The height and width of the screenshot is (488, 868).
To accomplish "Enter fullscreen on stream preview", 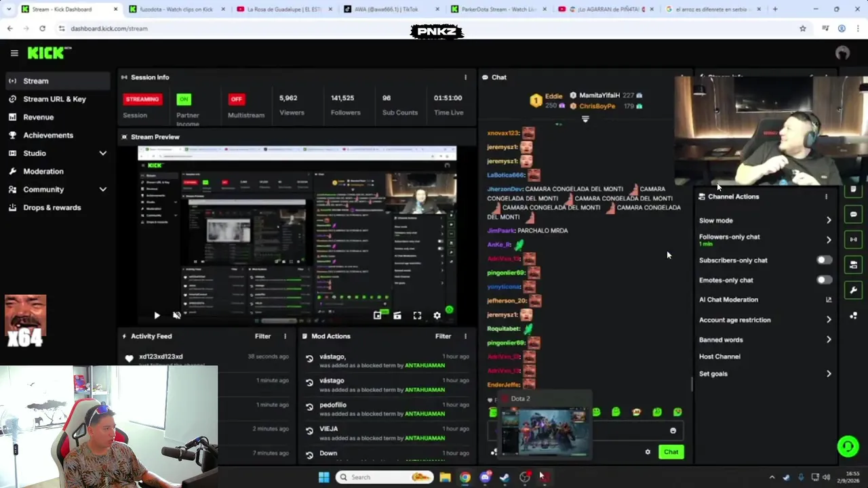I will point(417,315).
